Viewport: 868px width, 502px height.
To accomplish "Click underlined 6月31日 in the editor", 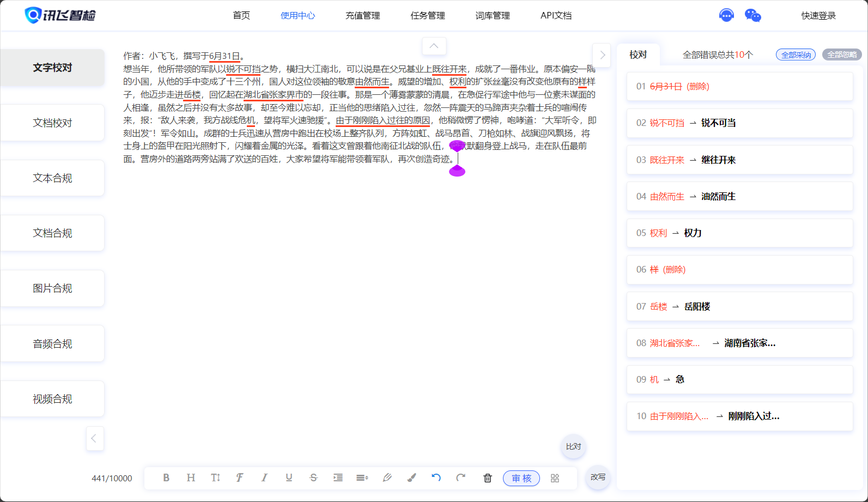I will click(x=224, y=56).
